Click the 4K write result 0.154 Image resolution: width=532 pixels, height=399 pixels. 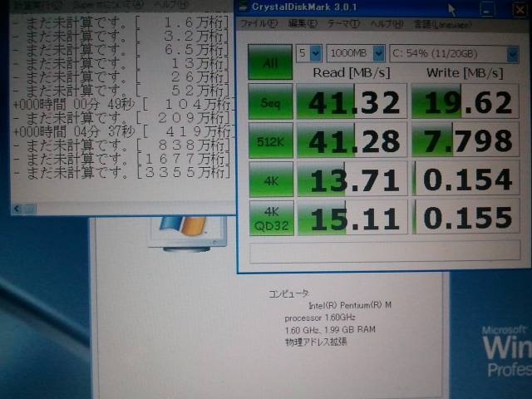click(465, 179)
